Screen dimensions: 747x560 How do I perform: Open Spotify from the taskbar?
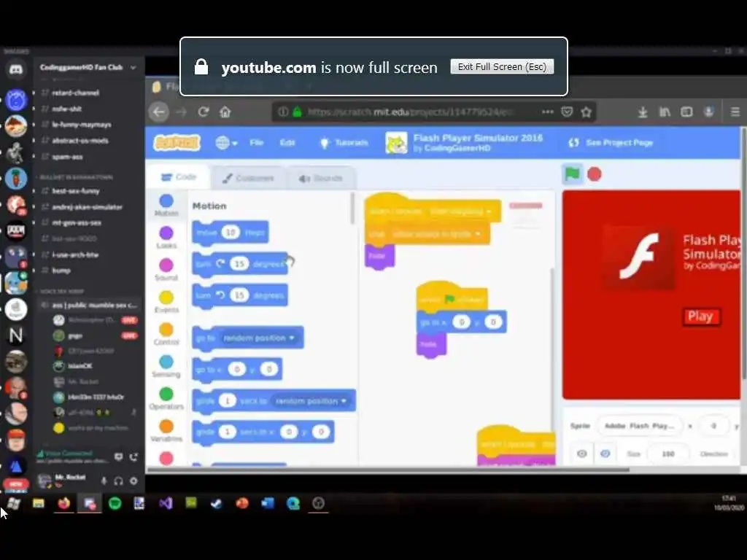click(115, 503)
